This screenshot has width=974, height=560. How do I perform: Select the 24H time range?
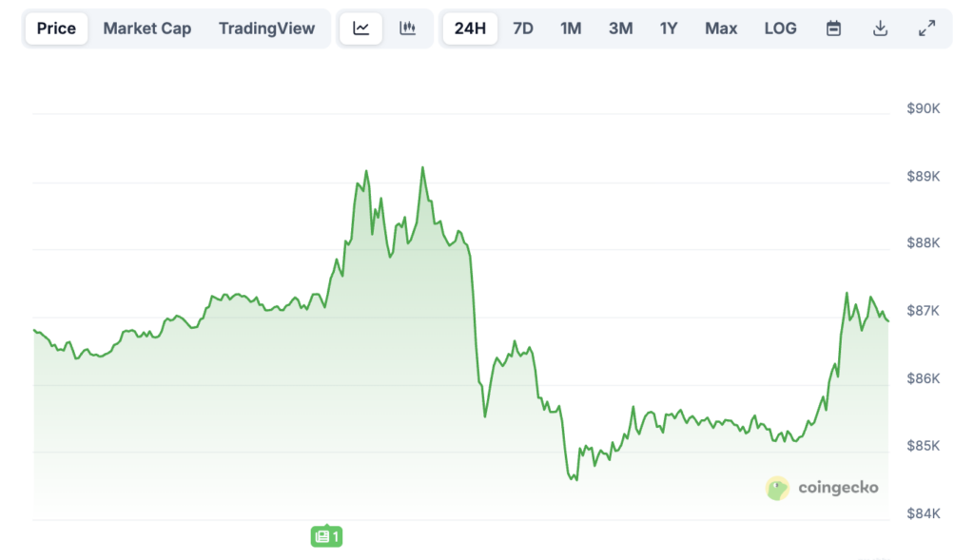tap(470, 29)
